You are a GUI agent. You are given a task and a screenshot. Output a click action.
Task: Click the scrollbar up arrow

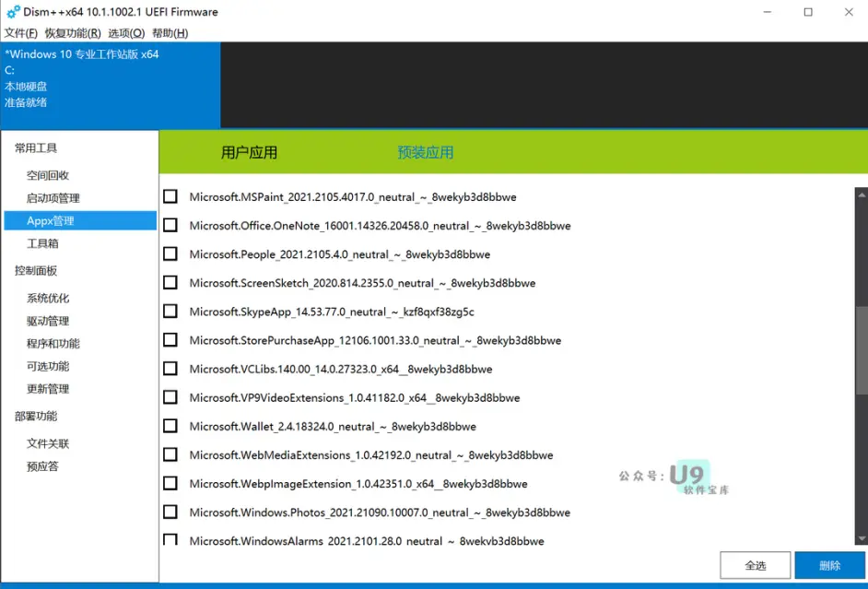(862, 194)
